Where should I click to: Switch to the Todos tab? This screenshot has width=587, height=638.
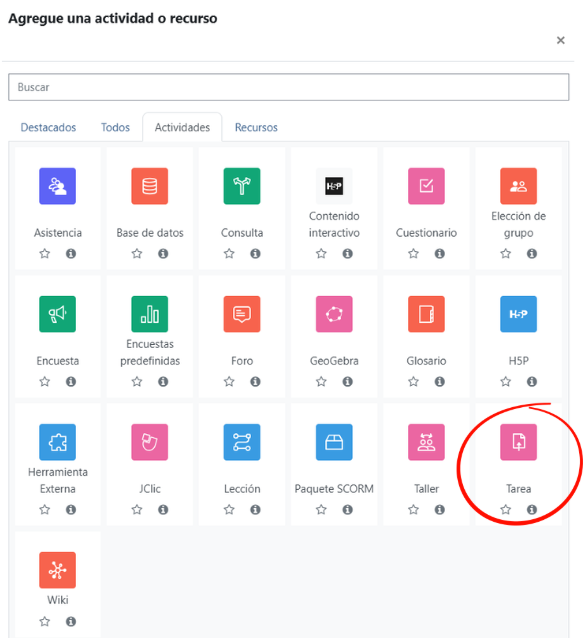(115, 127)
